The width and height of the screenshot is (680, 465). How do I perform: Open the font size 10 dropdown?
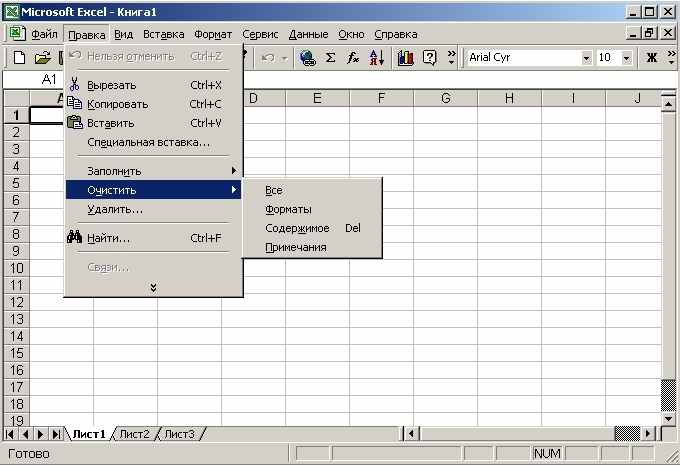tap(626, 58)
